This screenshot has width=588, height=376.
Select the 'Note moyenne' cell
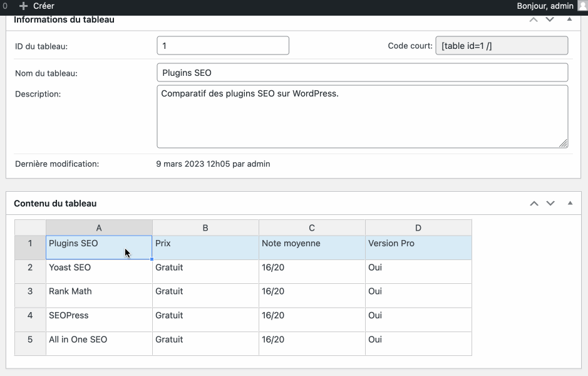tap(312, 248)
